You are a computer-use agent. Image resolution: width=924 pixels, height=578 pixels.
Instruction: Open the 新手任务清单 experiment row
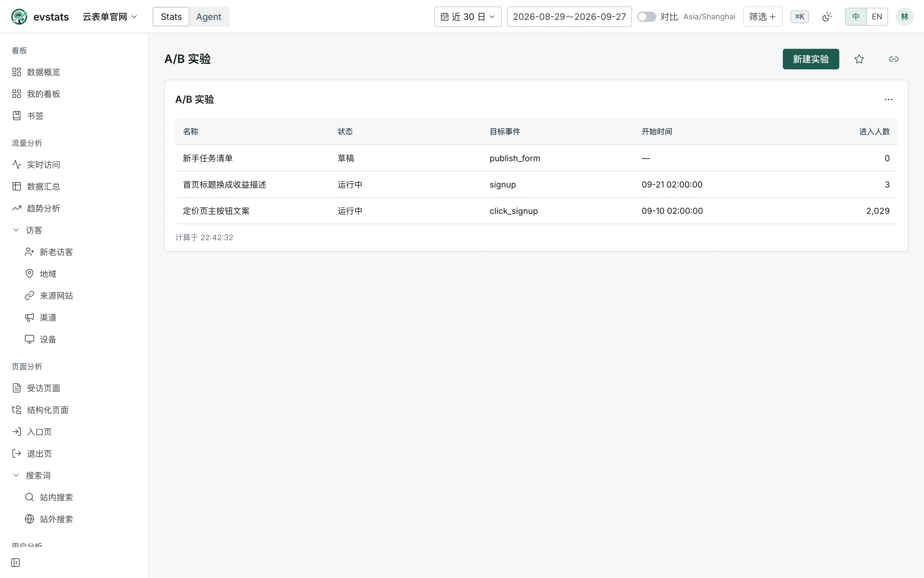click(x=536, y=158)
